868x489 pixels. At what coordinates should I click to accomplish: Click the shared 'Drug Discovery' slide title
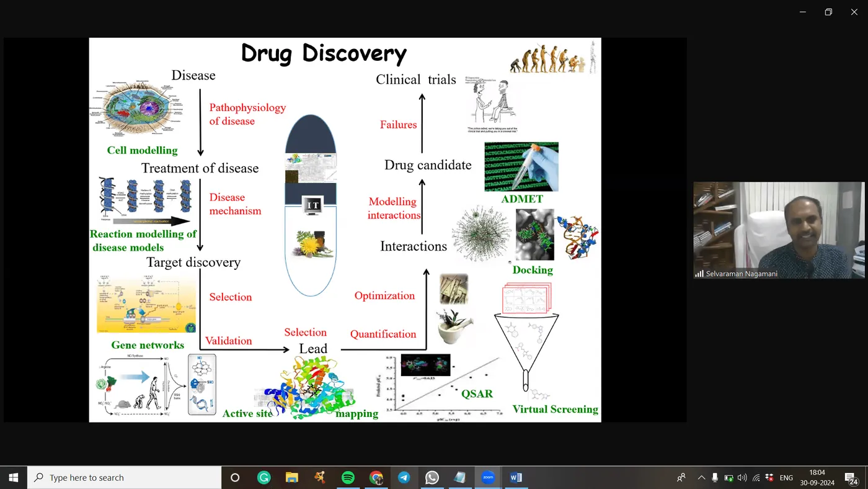click(324, 53)
